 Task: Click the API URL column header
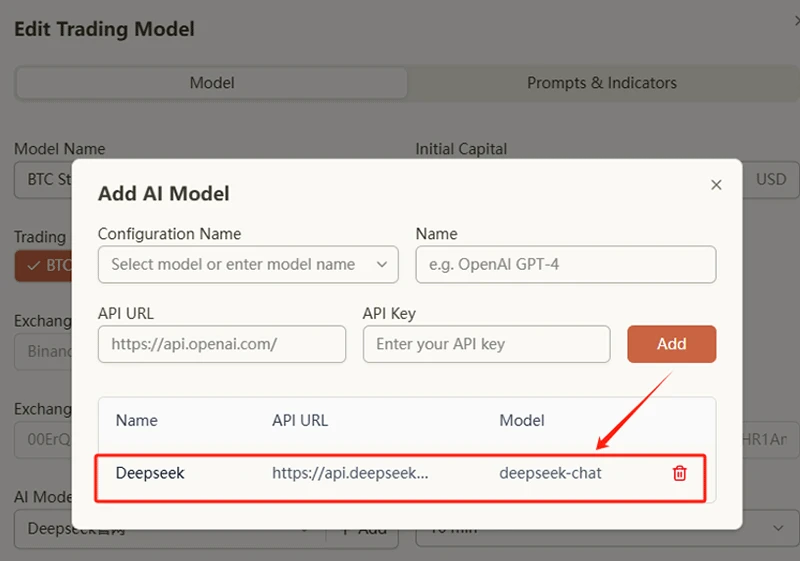point(300,420)
